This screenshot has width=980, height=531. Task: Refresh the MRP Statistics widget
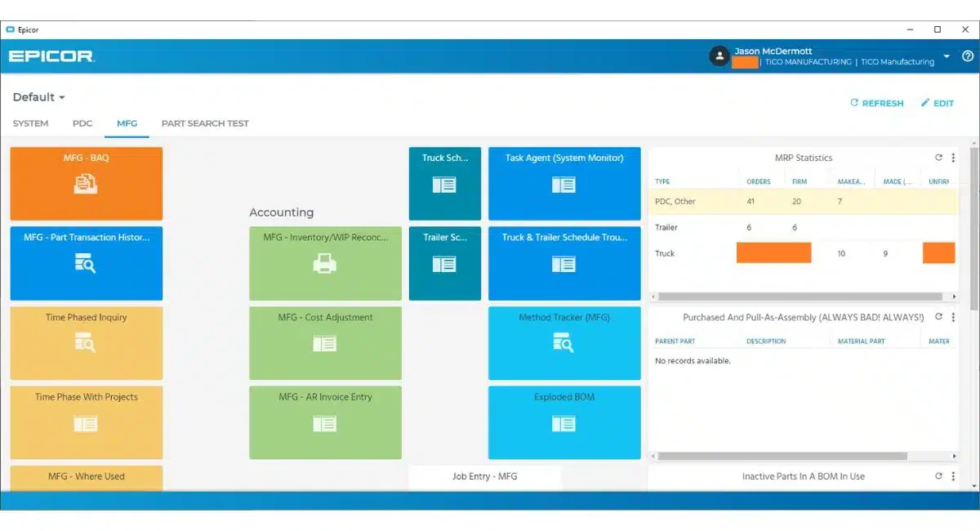[939, 158]
